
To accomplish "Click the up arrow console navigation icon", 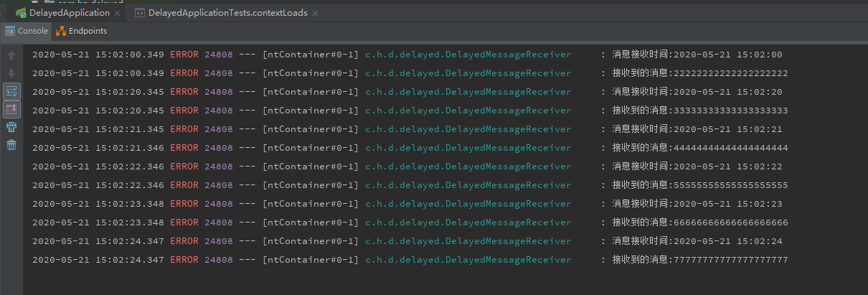I will (11, 55).
